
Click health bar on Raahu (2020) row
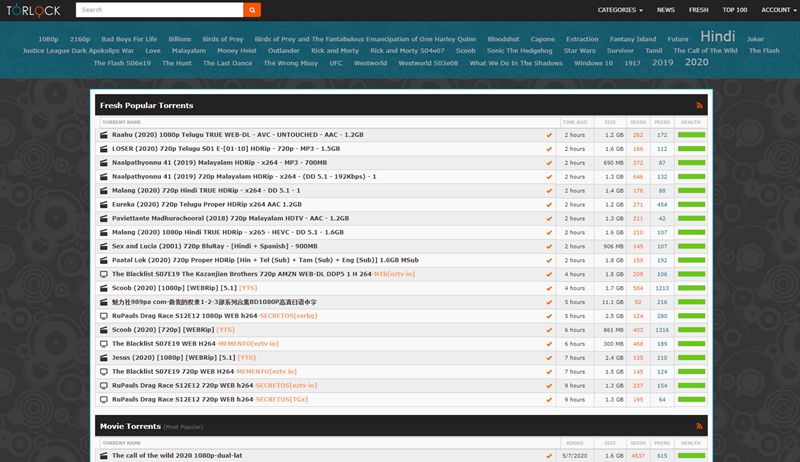pos(691,135)
